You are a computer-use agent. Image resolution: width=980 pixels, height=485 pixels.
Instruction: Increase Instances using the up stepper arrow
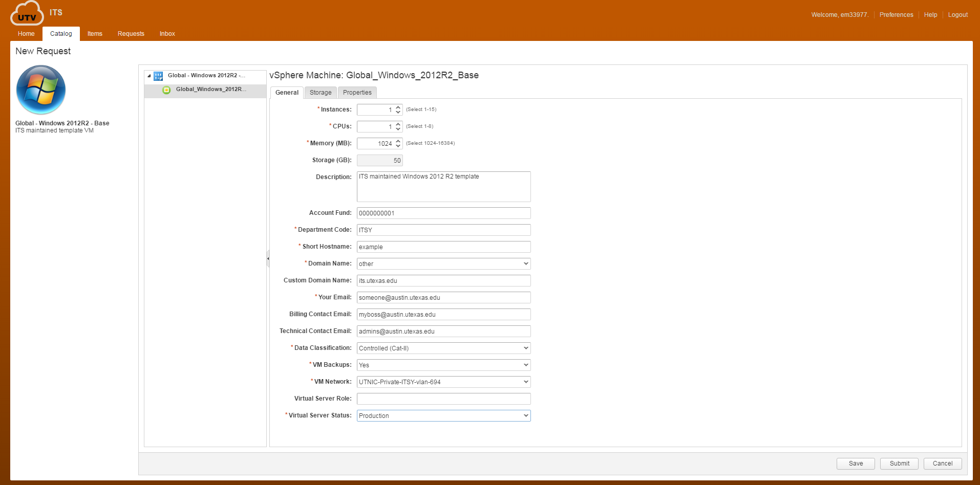397,107
